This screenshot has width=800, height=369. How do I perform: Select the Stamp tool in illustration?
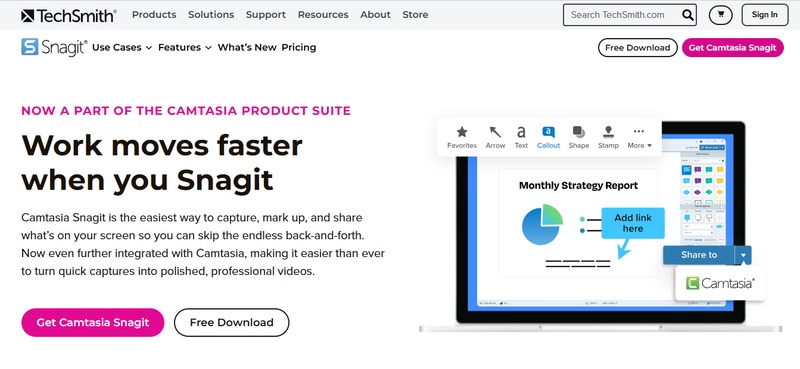click(x=608, y=137)
